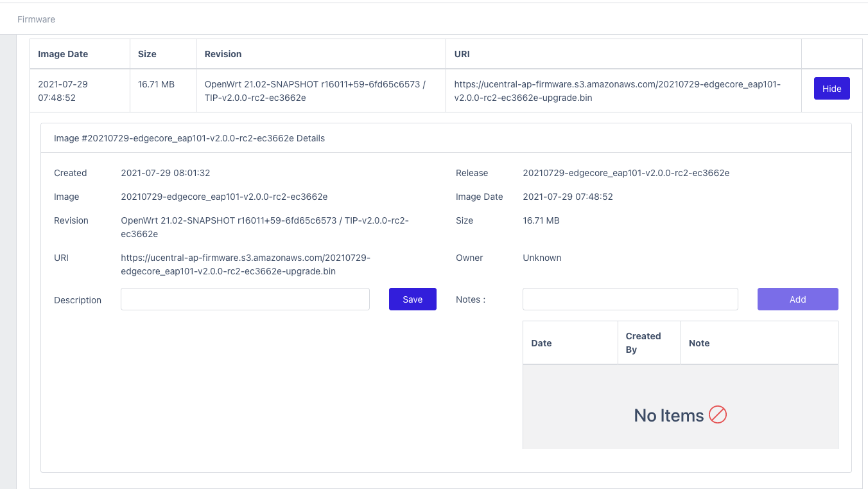Click the firmware URI in the table row
The height and width of the screenshot is (489, 868).
[x=616, y=91]
